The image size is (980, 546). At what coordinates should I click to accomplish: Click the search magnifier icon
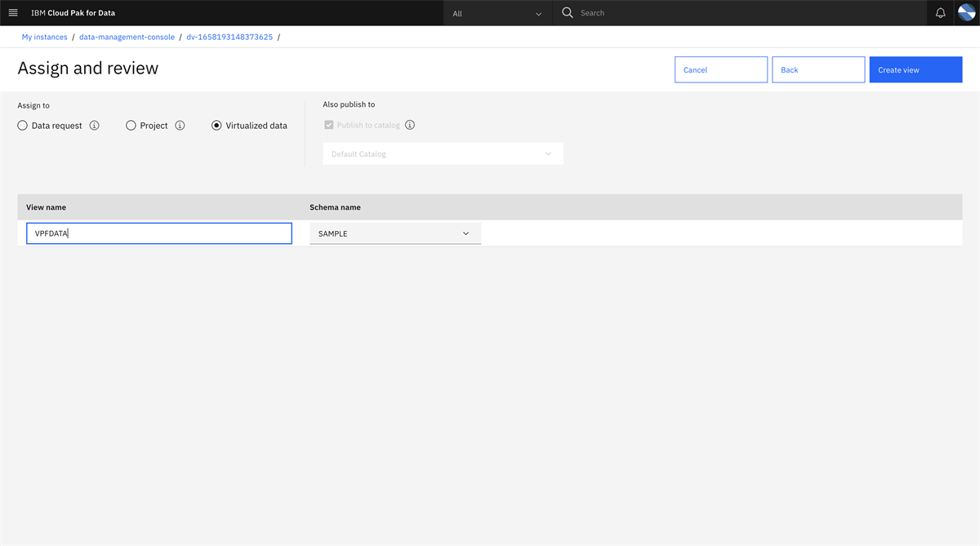tap(567, 12)
